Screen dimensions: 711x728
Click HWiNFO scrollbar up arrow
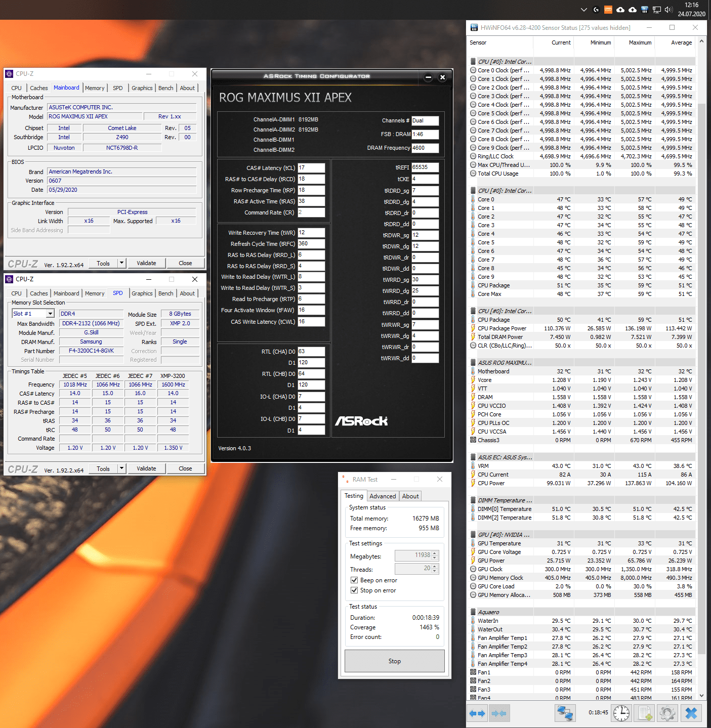point(701,41)
